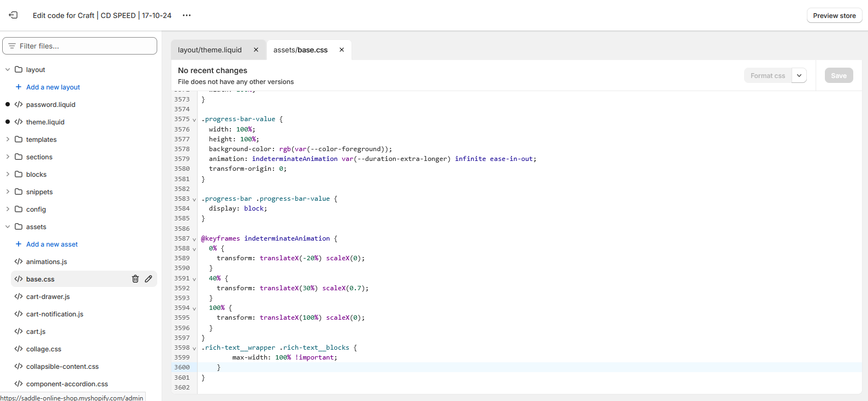The image size is (868, 401).
Task: Collapse the assets folder
Action: [x=8, y=226]
